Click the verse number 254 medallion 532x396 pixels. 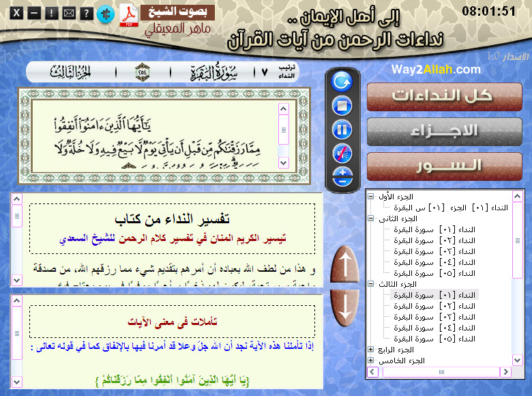(143, 72)
